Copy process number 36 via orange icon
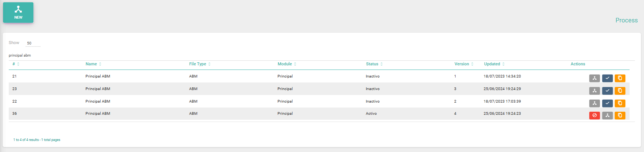The width and height of the screenshot is (644, 152). [x=620, y=116]
